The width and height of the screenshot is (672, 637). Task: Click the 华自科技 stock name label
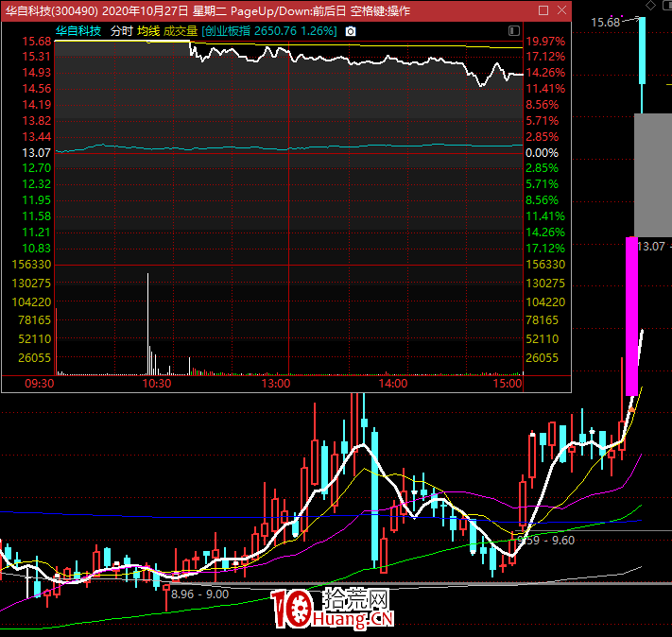[78, 31]
